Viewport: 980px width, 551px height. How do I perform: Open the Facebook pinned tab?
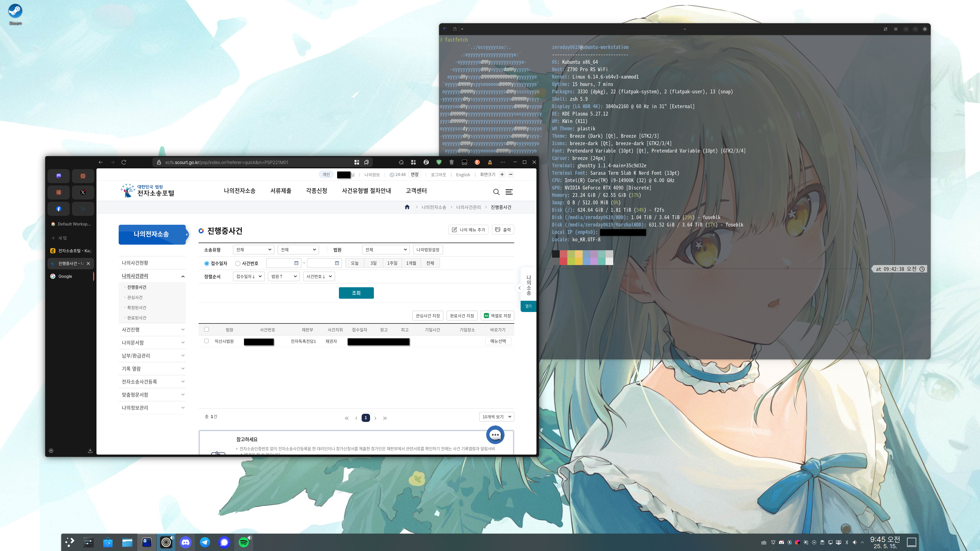(59, 209)
